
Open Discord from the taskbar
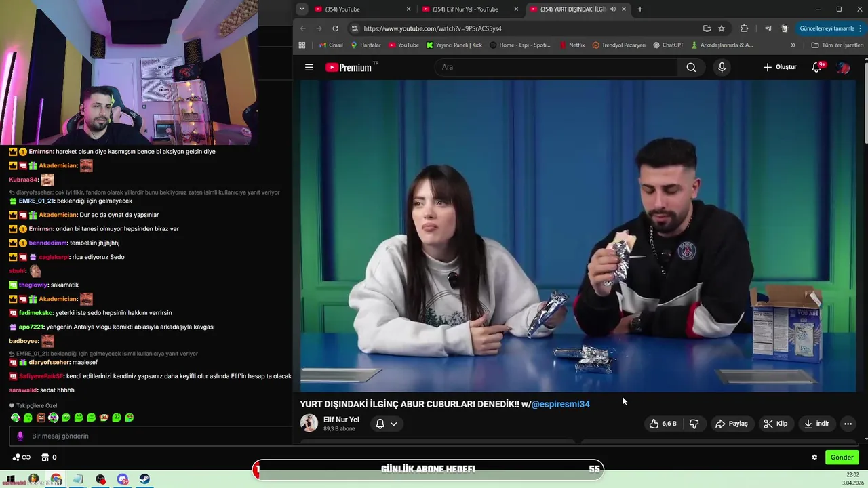pos(123,479)
